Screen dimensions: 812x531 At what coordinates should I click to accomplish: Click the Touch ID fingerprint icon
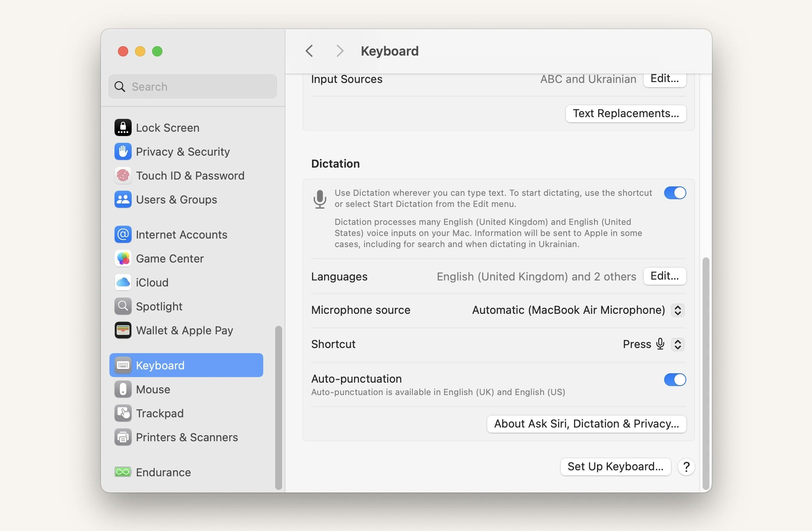click(x=123, y=176)
